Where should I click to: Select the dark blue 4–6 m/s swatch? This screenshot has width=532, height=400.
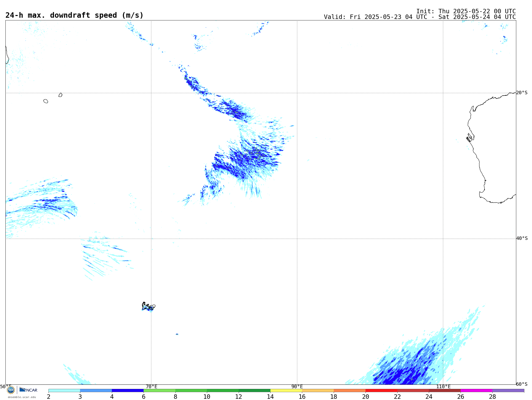coord(128,391)
